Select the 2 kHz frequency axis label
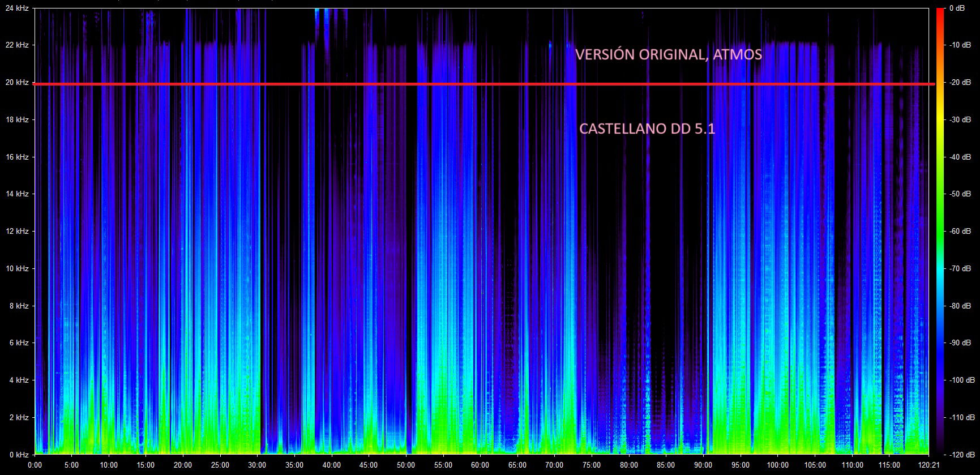The image size is (980, 475). 19,418
